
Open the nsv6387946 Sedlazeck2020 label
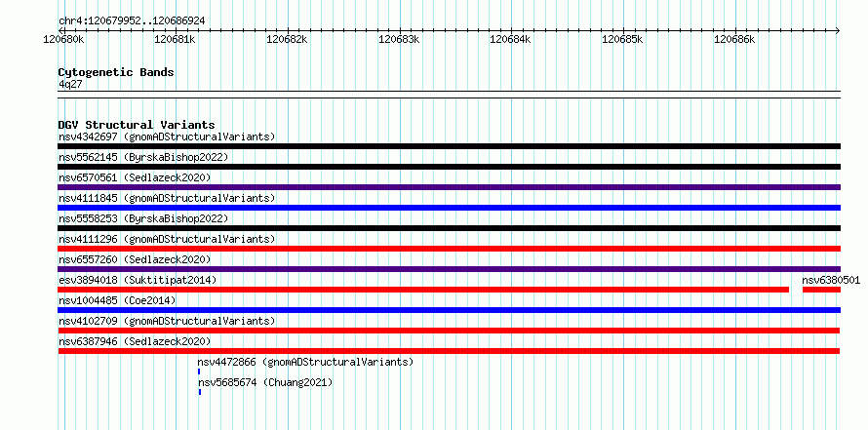point(135,341)
